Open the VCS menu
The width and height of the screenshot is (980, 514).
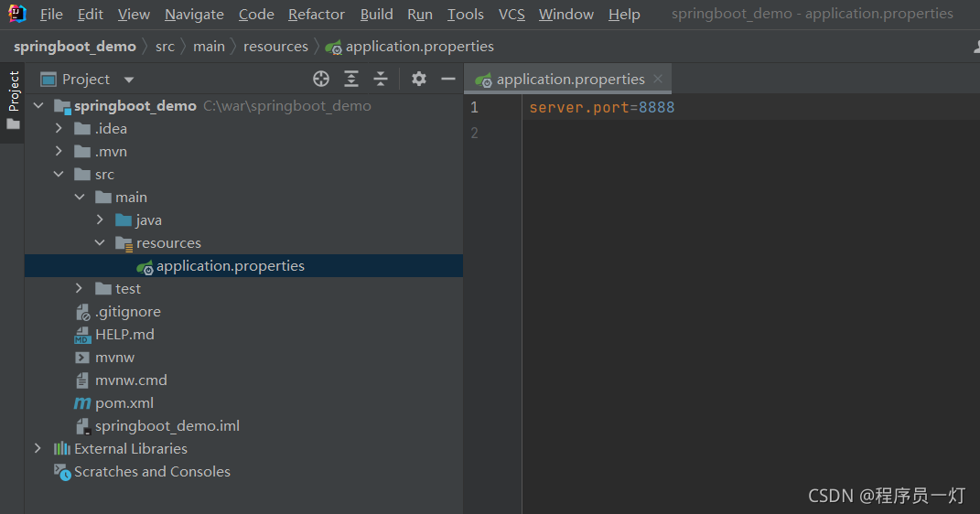pos(512,14)
